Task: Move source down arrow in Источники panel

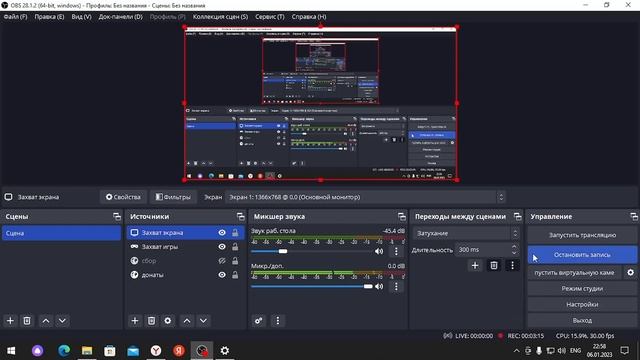Action: coord(203,321)
